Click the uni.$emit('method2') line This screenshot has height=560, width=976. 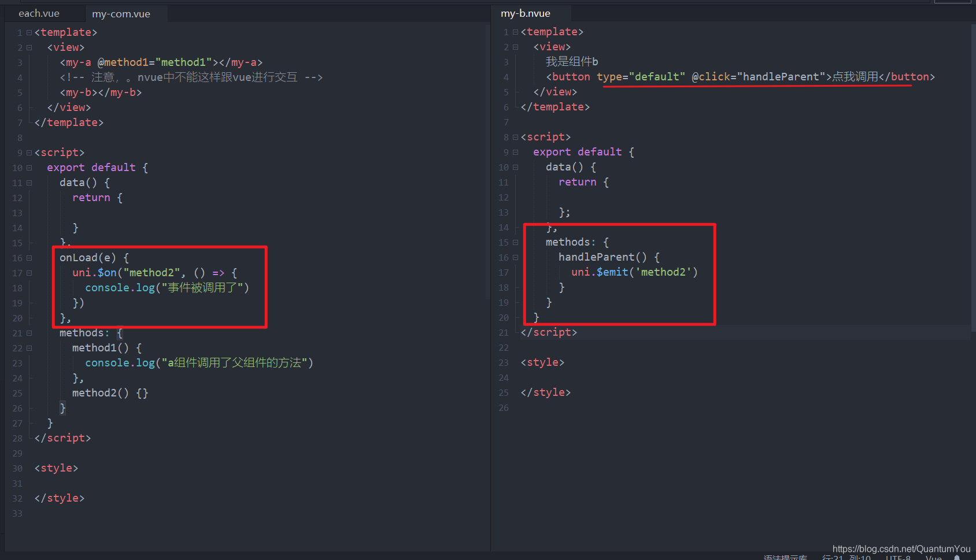pos(634,272)
